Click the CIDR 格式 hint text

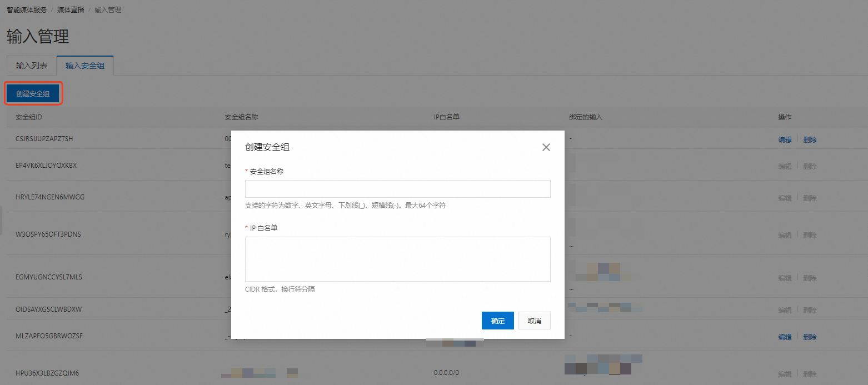(x=280, y=289)
